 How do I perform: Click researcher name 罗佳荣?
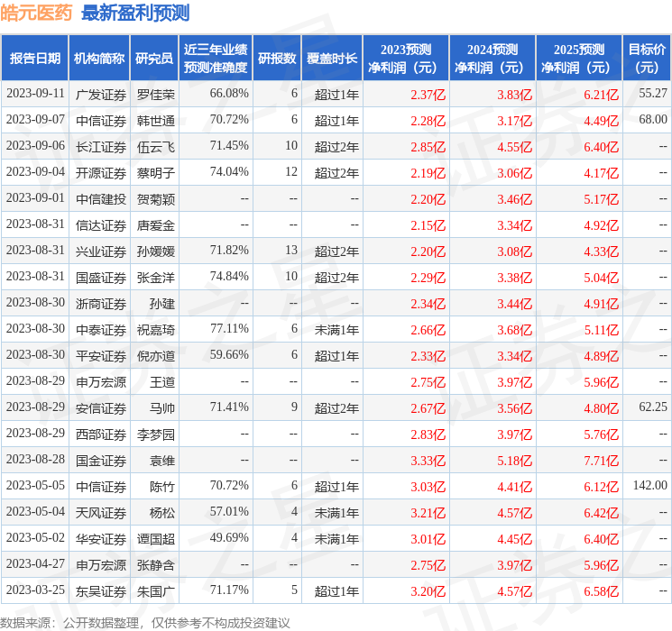[156, 95]
